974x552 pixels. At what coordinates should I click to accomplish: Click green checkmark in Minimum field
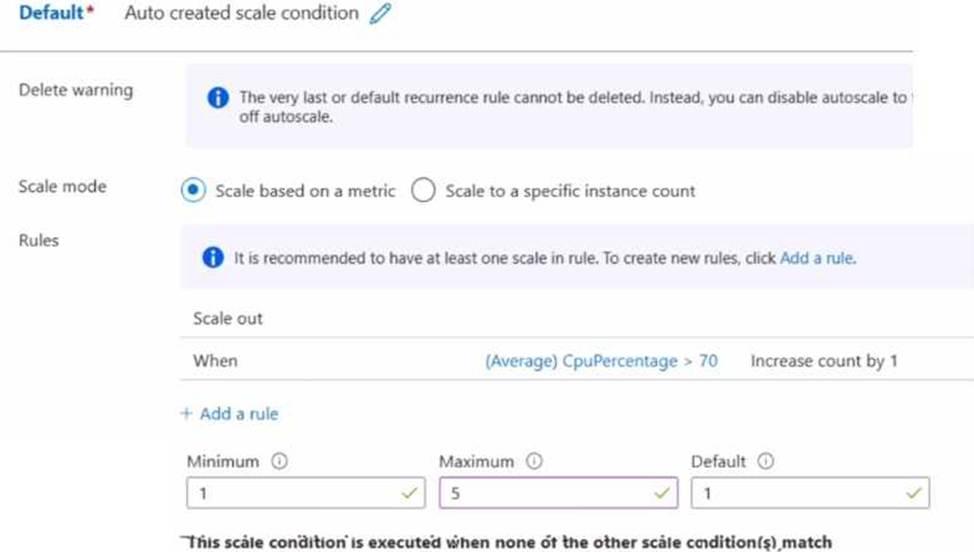pyautogui.click(x=408, y=493)
